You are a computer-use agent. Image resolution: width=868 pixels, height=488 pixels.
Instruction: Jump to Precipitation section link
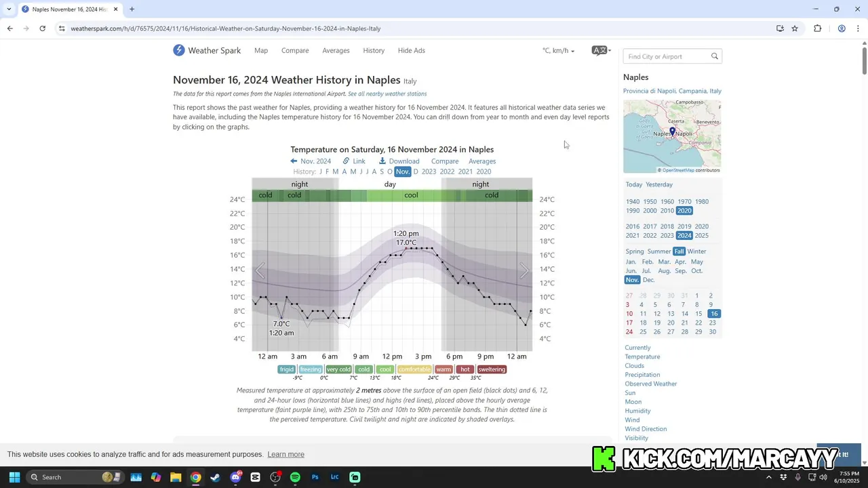[642, 375]
